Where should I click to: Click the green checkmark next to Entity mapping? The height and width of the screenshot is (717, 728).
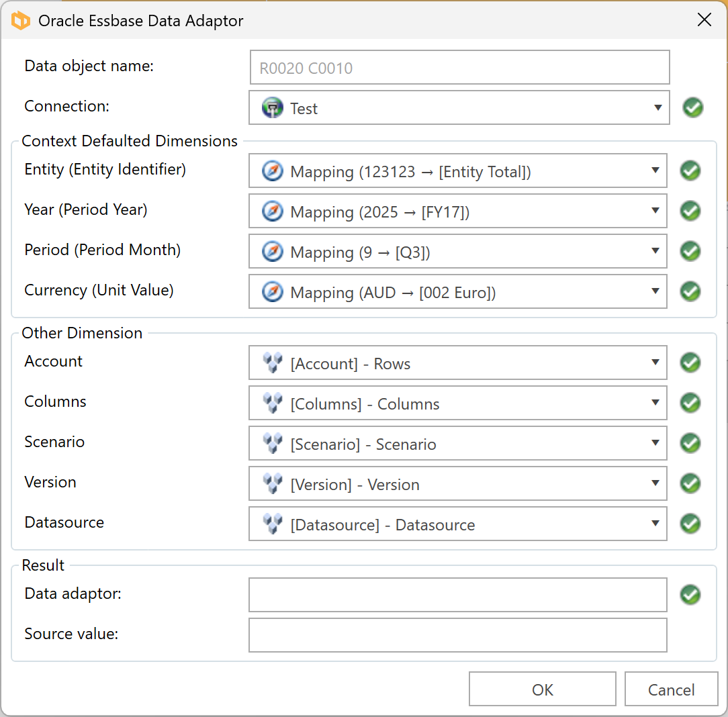coord(690,171)
